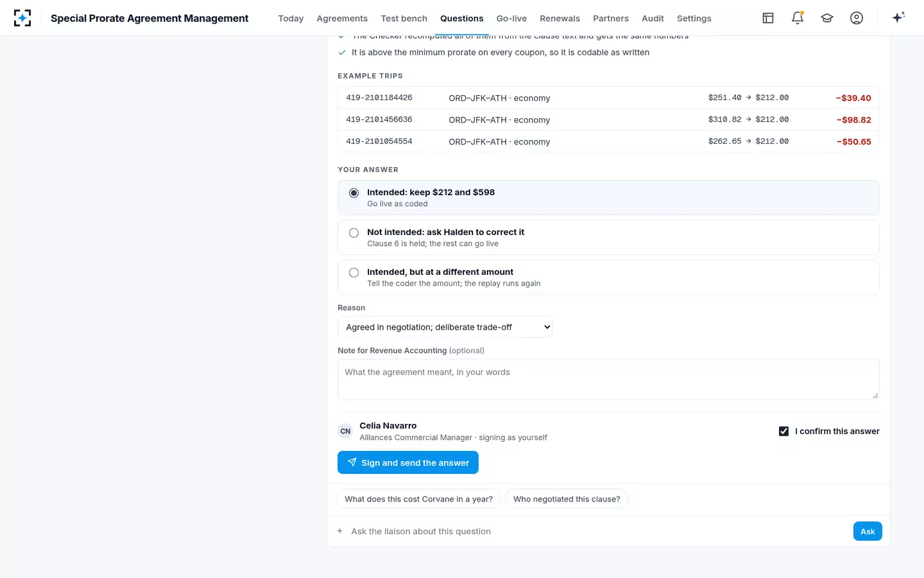Click ticket number 419-2101054554
This screenshot has height=578, width=924.
379,141
